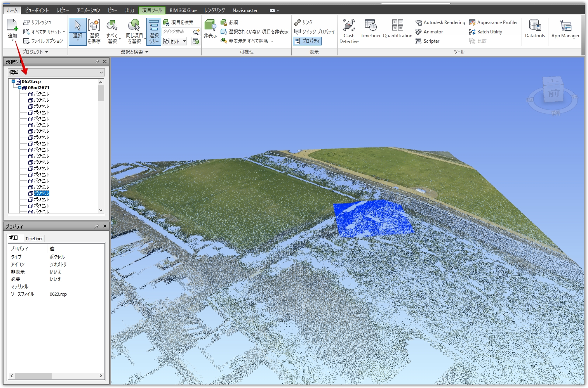Open DataTools
The height and width of the screenshot is (388, 588).
[535, 30]
